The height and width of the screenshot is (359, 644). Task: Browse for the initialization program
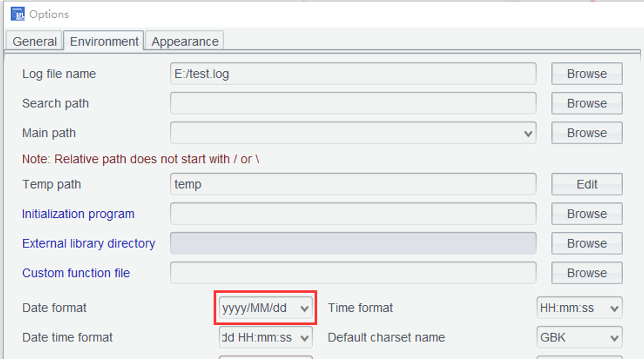(586, 214)
